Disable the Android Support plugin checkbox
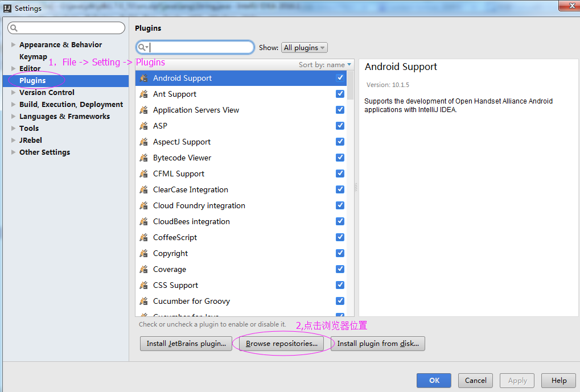 coord(340,77)
